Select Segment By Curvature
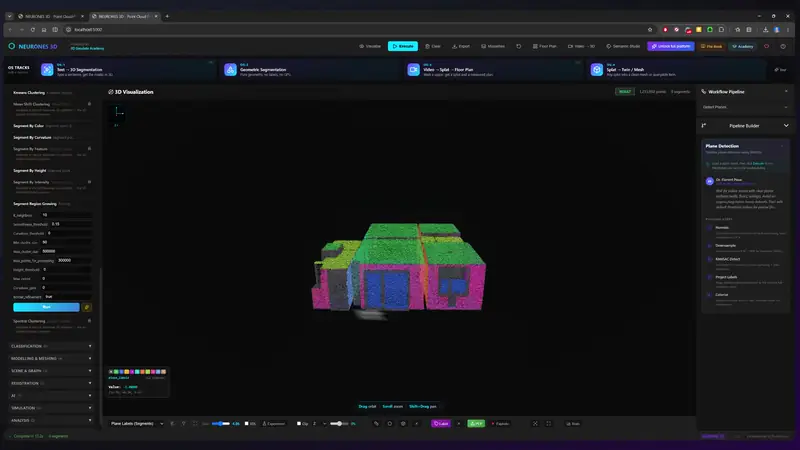 (32, 137)
